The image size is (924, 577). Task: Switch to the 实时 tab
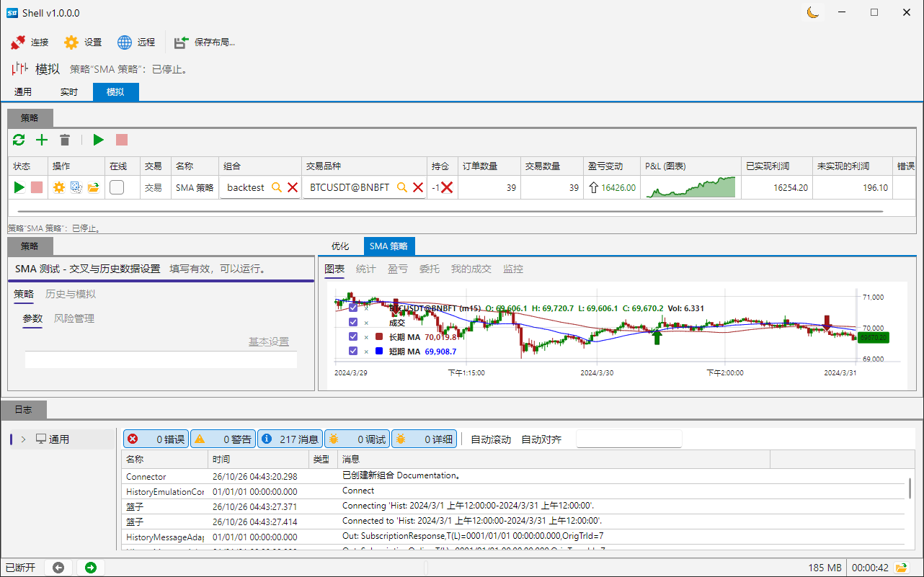tap(69, 92)
